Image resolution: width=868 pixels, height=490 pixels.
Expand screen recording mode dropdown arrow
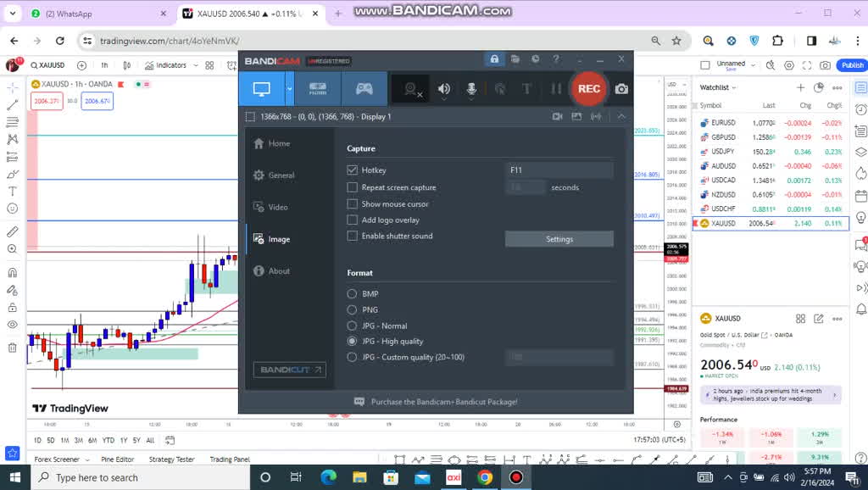coord(290,88)
